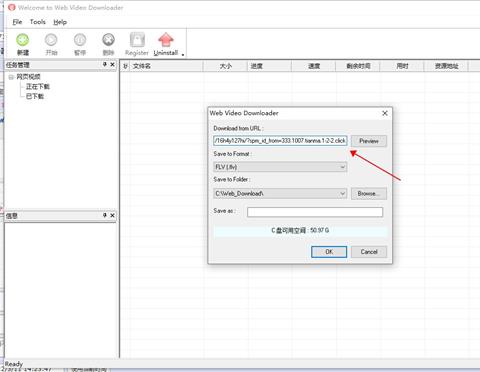Click the Download from URL field
The image size is (480, 372).
pyautogui.click(x=280, y=141)
